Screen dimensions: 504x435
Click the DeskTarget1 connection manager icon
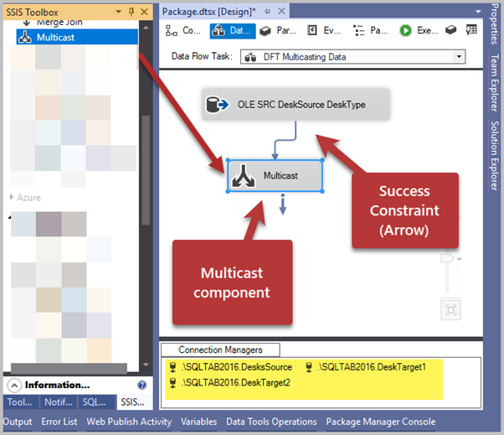[309, 367]
